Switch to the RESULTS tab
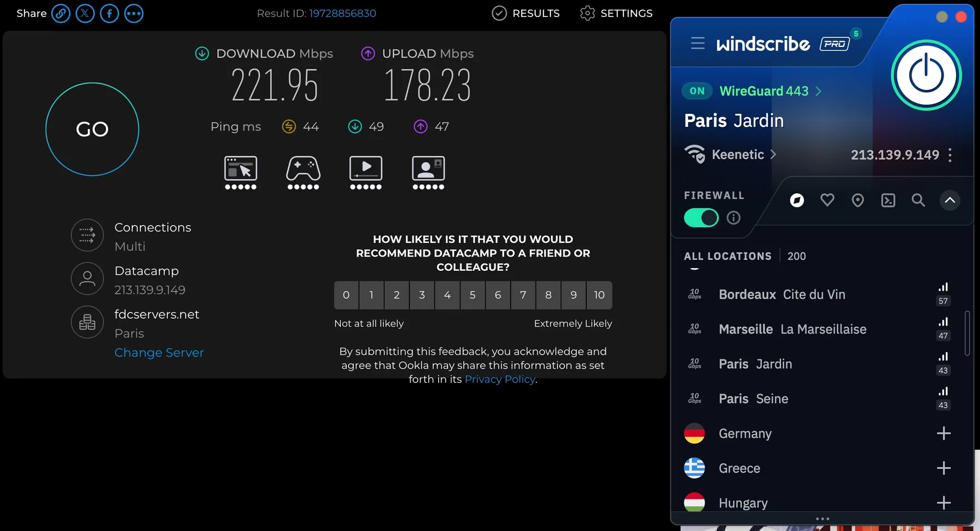 525,14
